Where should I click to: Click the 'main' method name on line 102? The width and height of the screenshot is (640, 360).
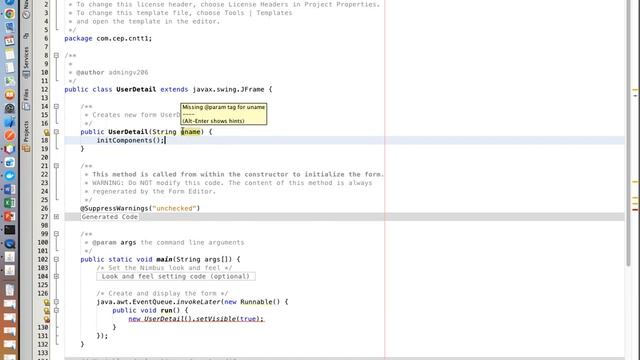[x=164, y=260]
